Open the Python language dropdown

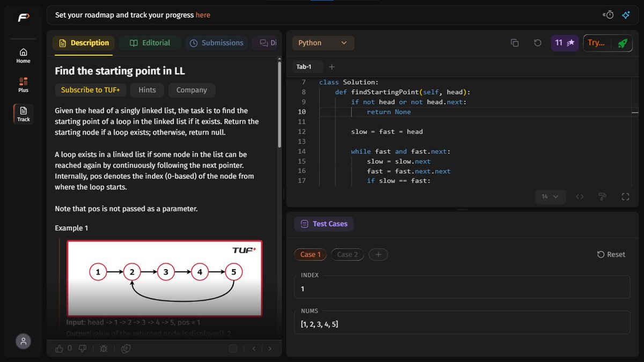pyautogui.click(x=323, y=43)
